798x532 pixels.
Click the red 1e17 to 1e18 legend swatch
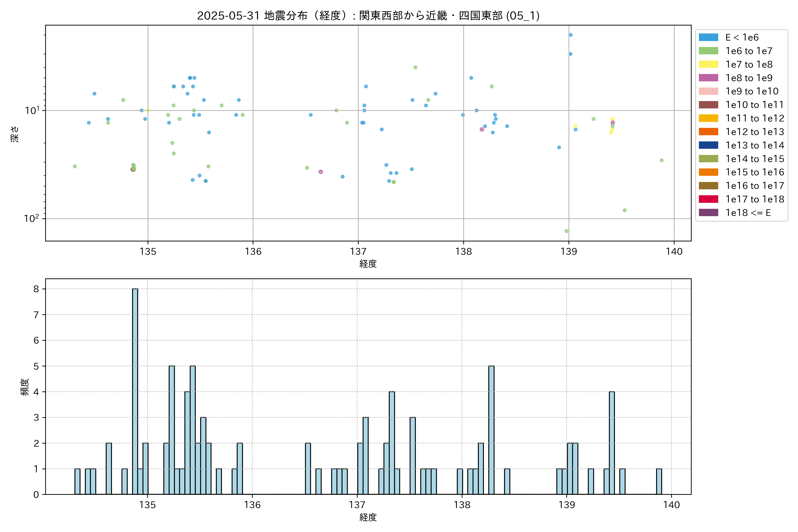(708, 199)
